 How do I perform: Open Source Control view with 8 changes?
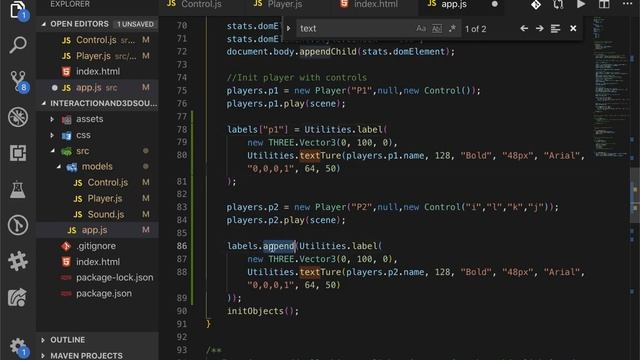pyautogui.click(x=18, y=81)
